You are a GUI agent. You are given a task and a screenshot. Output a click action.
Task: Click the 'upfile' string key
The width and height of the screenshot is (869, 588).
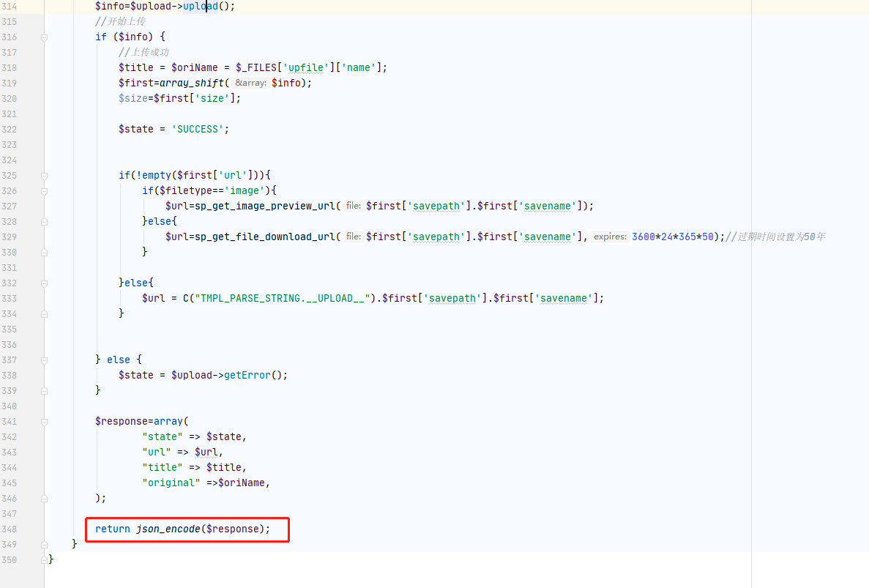click(x=305, y=67)
